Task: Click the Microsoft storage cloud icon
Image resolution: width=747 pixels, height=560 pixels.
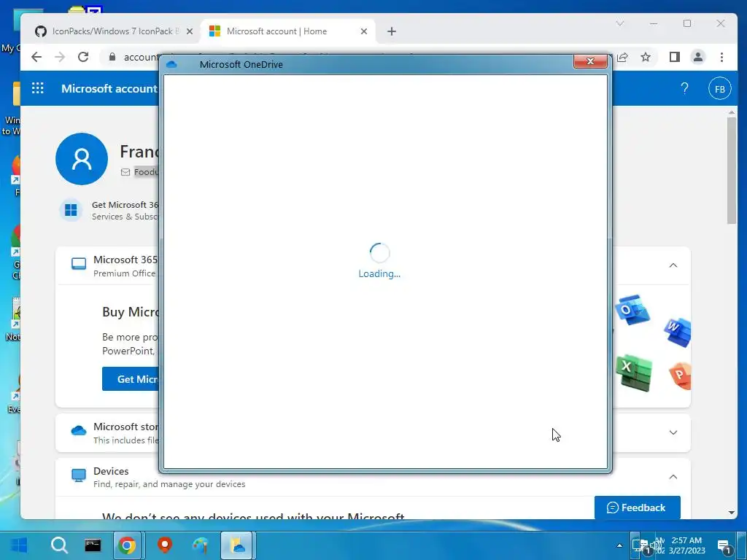Action: (79, 431)
